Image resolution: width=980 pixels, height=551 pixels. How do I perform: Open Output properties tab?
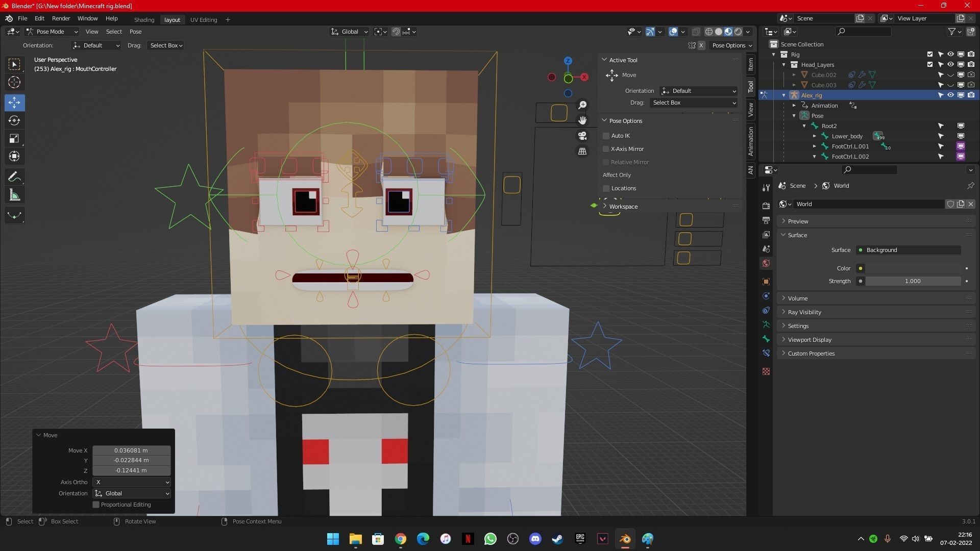coord(766,220)
